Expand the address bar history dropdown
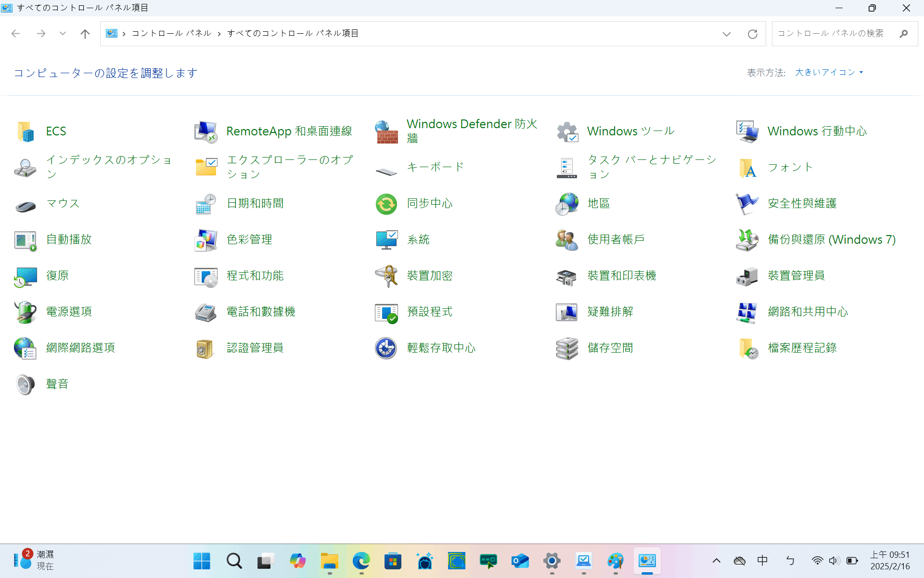The width and height of the screenshot is (924, 578). (727, 34)
